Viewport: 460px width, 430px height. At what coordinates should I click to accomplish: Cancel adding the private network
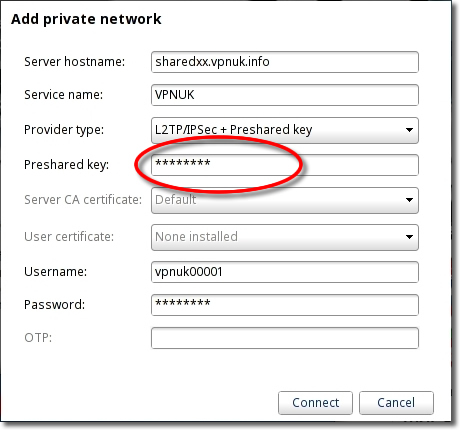[396, 403]
